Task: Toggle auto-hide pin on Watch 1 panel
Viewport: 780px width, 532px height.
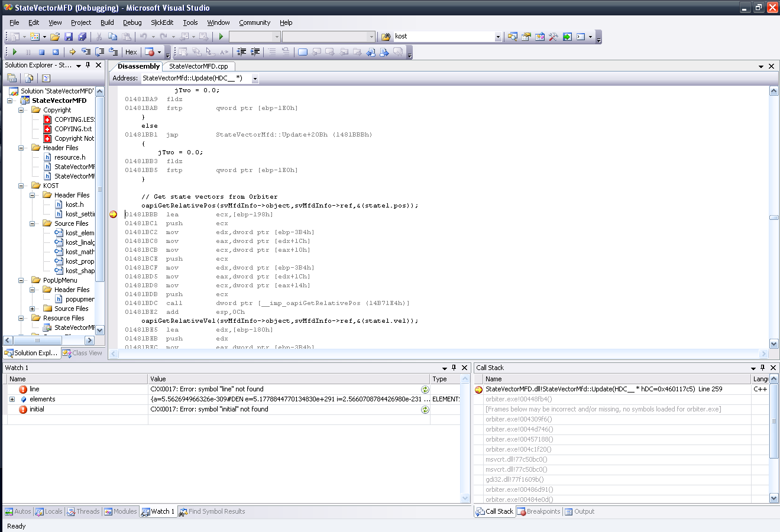Action: pyautogui.click(x=454, y=368)
